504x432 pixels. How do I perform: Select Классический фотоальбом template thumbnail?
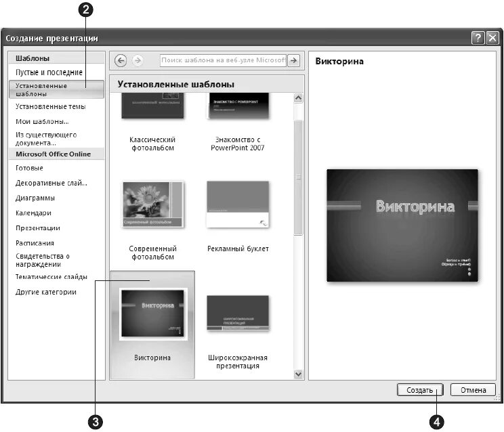click(x=152, y=106)
